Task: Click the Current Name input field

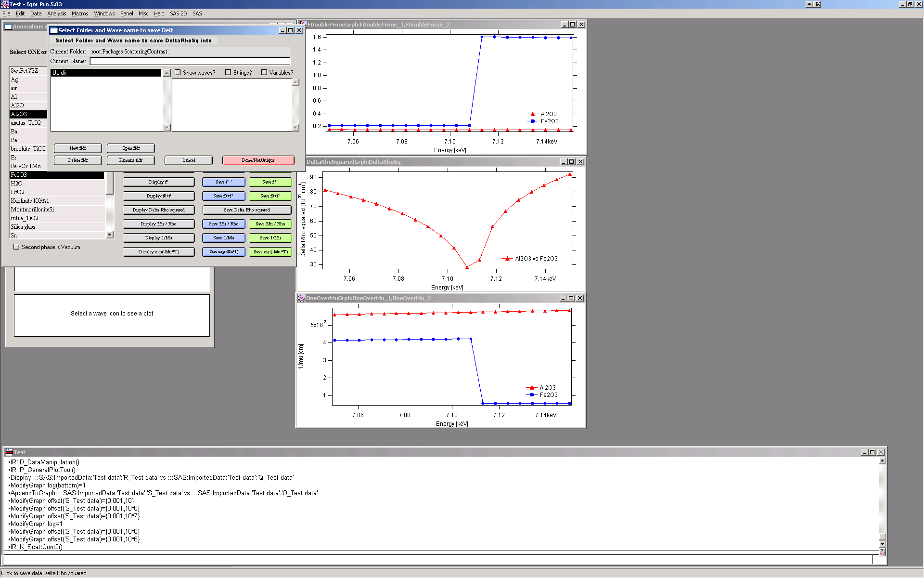Action: tap(190, 61)
